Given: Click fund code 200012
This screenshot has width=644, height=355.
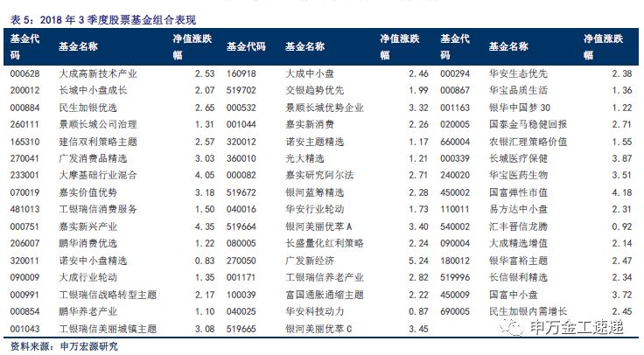Looking at the screenshot, I should pos(25,90).
